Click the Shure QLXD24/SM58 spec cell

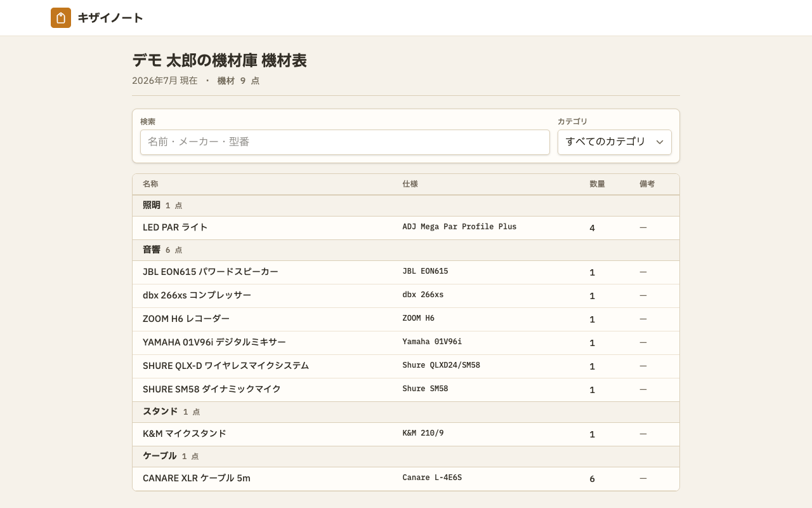point(441,365)
